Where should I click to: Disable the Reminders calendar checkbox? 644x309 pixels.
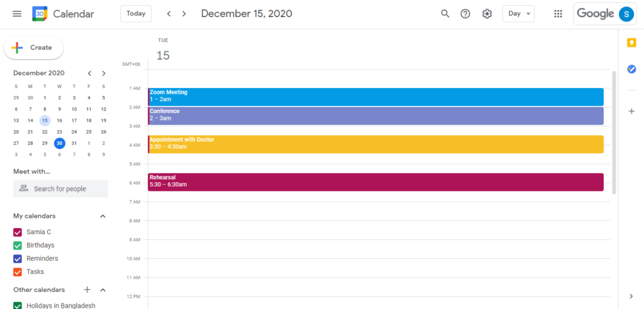click(x=18, y=259)
